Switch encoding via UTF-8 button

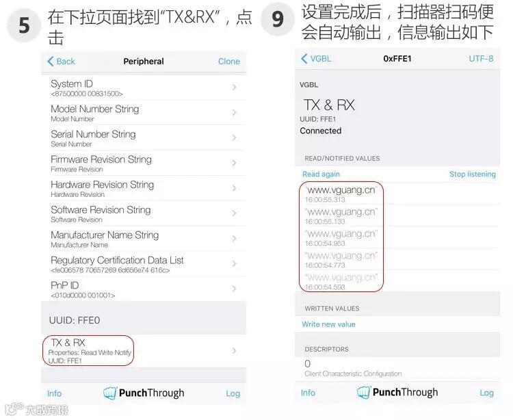point(481,59)
